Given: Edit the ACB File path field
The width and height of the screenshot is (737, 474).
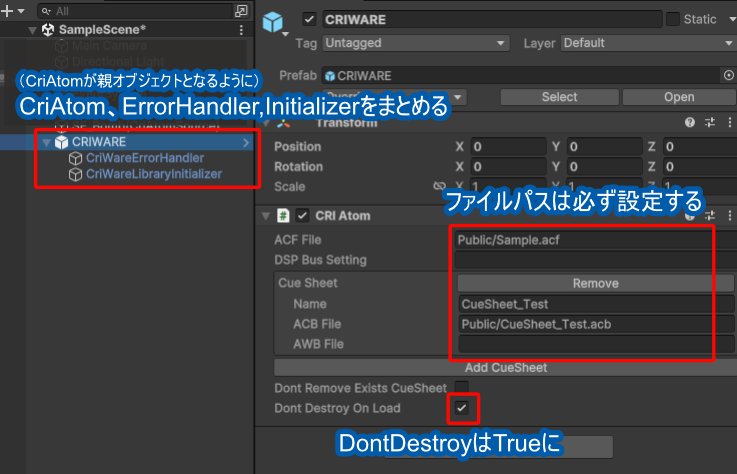Looking at the screenshot, I should [x=596, y=324].
